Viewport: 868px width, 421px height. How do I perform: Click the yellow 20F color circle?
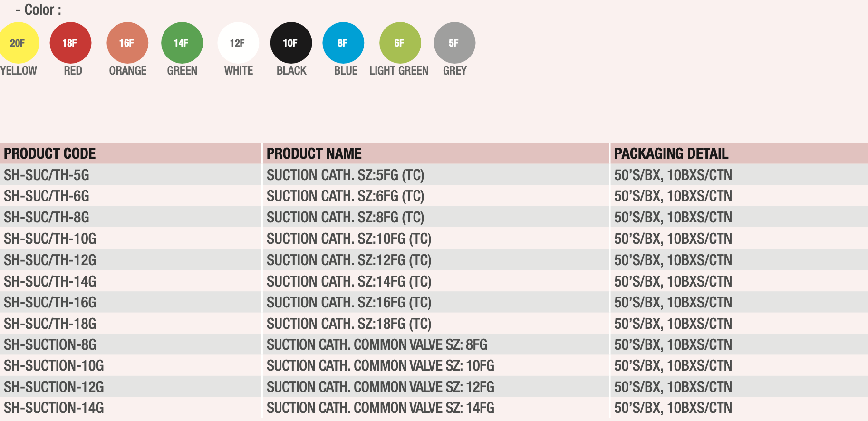[18, 43]
